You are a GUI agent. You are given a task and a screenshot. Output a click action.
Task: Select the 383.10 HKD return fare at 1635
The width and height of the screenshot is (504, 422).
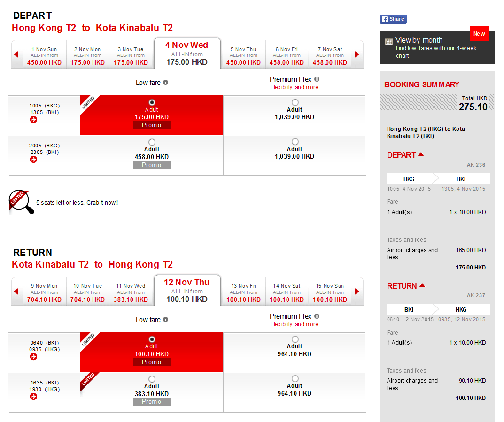[152, 379]
